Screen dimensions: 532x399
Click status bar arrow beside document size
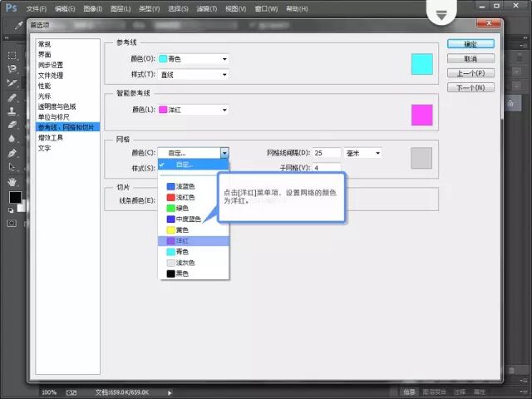coord(170,393)
